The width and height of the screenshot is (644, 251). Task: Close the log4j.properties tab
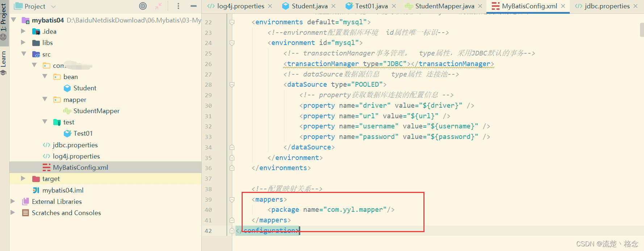tap(270, 6)
